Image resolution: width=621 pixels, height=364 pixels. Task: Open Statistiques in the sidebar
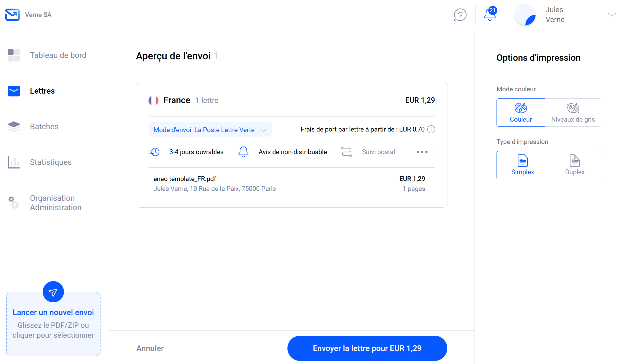(51, 162)
